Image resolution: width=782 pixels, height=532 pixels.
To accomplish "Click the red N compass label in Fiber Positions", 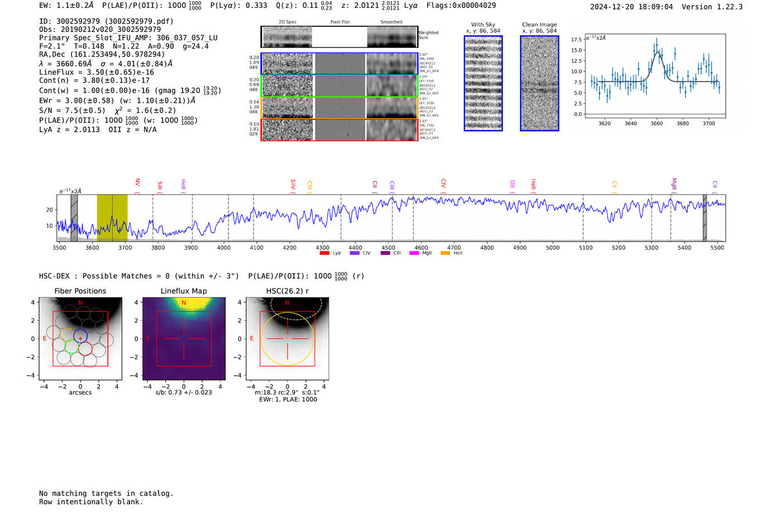I will click(x=80, y=303).
